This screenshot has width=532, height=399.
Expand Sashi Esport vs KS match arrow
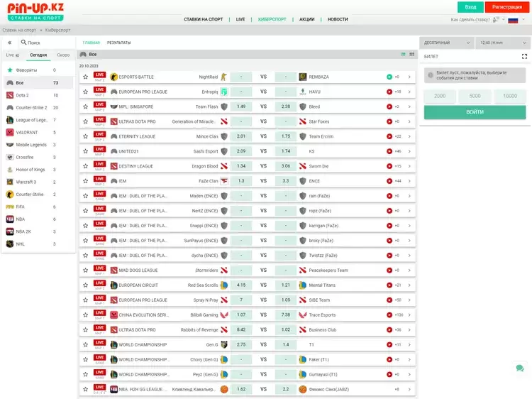[x=409, y=151]
